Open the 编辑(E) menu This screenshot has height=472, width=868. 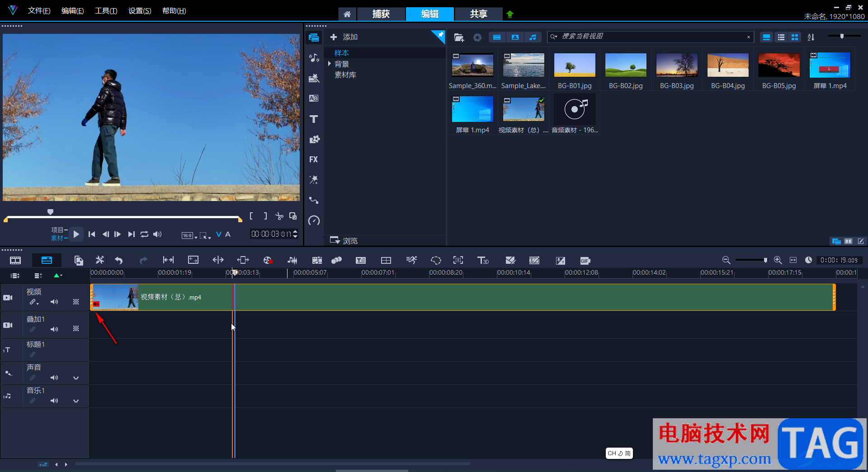pos(72,11)
